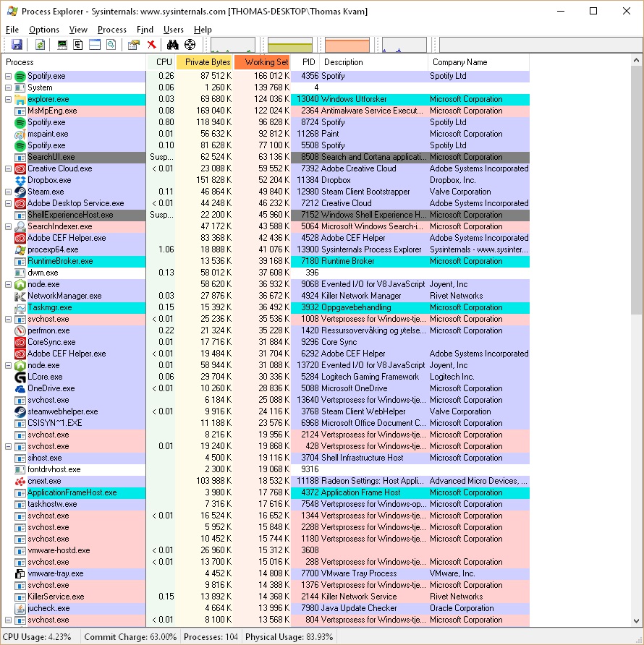The height and width of the screenshot is (645, 644).
Task: Click the Dropbox.exe process icon
Action: point(20,180)
